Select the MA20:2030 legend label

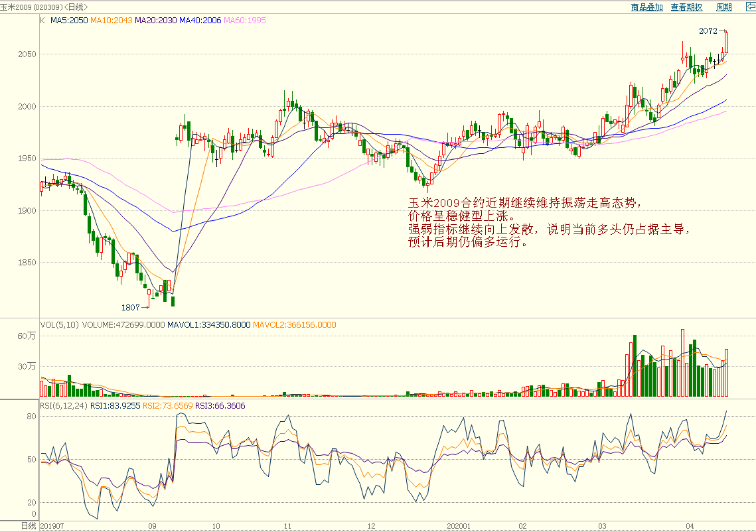click(156, 21)
